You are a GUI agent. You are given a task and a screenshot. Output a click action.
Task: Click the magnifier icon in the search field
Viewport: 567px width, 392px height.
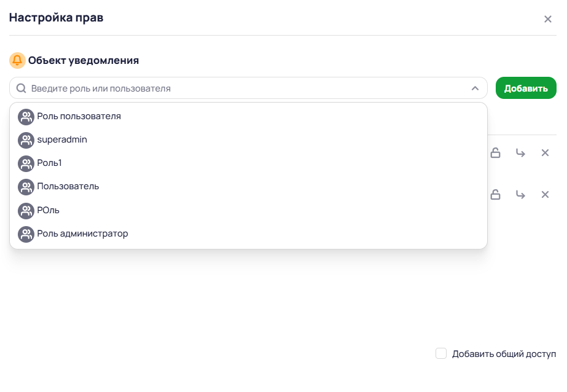point(21,88)
